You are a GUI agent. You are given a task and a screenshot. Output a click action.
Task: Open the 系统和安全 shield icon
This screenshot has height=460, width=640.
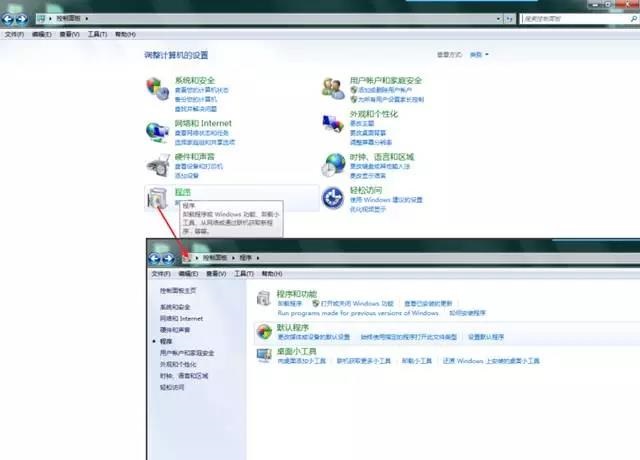pos(158,89)
